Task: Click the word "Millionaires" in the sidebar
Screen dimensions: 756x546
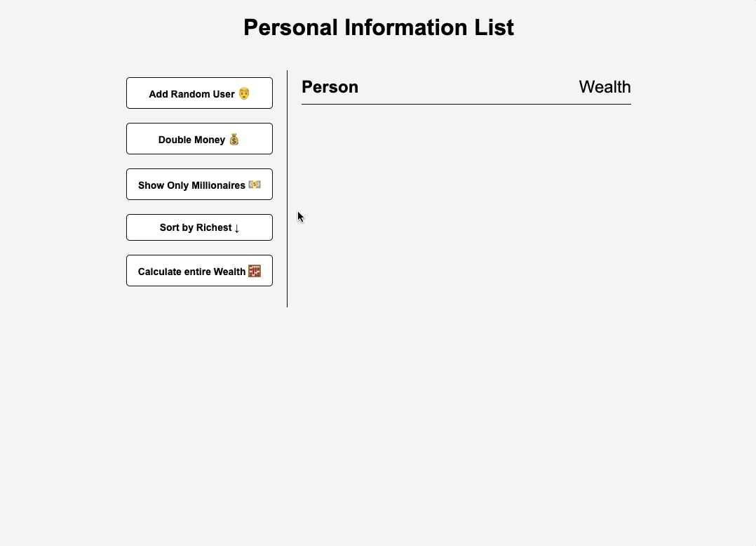Action: [218, 185]
